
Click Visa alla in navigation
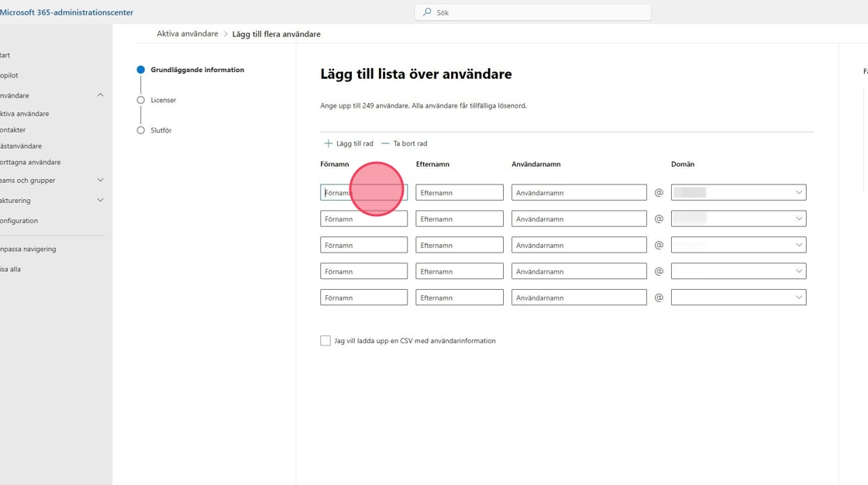click(11, 270)
